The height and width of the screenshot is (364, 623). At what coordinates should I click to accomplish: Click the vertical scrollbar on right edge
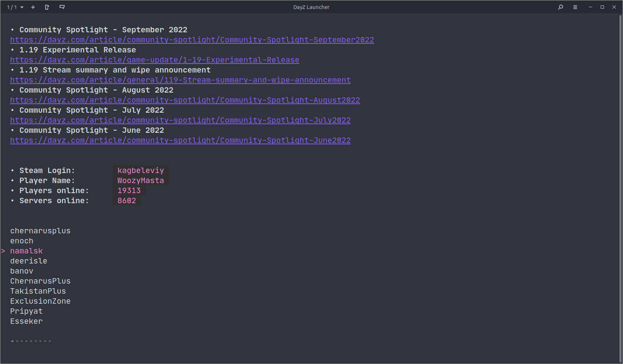click(x=620, y=189)
